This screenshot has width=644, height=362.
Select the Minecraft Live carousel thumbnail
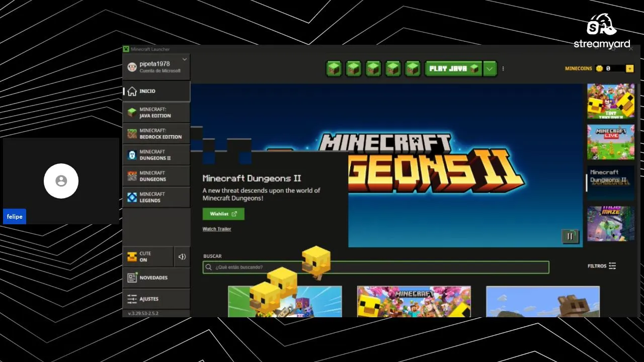tap(611, 142)
